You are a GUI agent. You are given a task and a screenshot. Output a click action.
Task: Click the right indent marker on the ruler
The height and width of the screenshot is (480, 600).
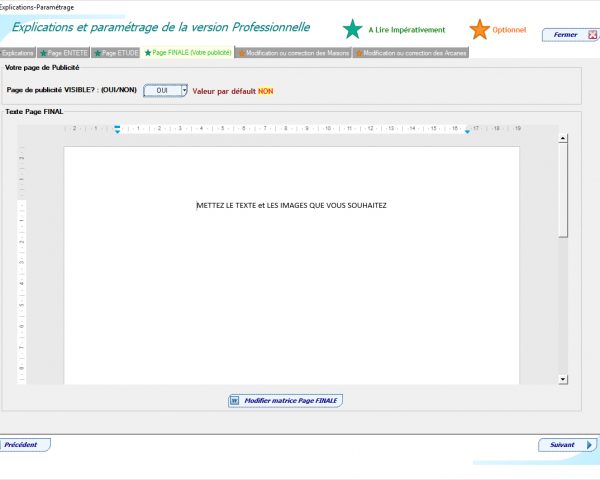point(467,131)
